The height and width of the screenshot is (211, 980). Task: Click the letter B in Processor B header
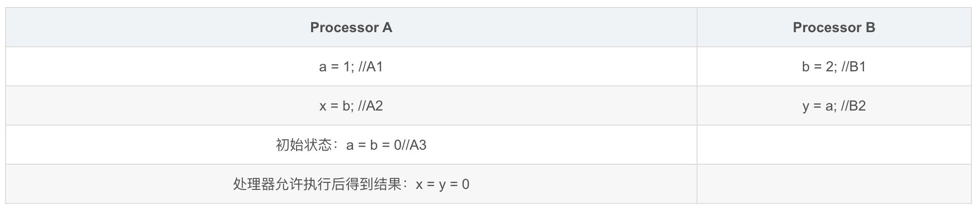870,28
